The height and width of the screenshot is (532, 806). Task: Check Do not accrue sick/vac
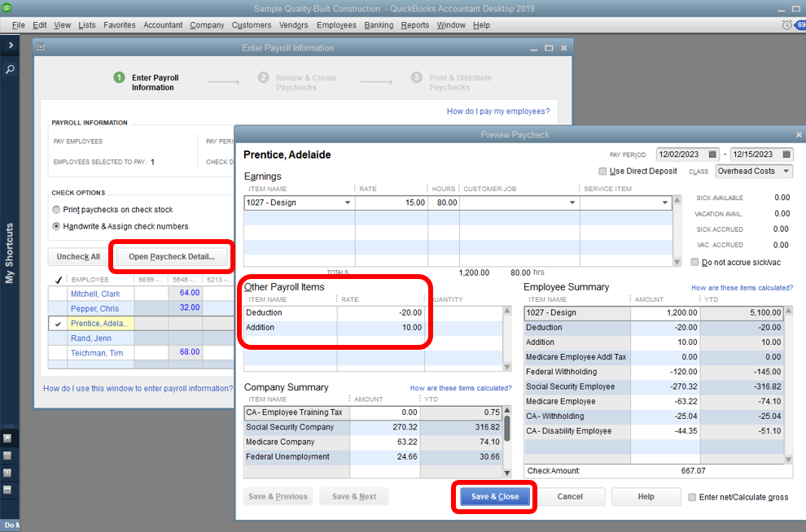coord(694,263)
